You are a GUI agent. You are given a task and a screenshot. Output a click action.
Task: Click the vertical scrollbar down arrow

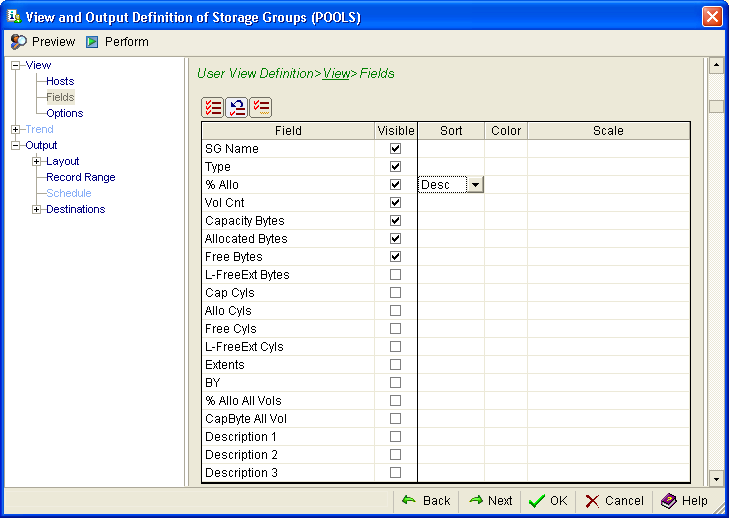click(715, 478)
